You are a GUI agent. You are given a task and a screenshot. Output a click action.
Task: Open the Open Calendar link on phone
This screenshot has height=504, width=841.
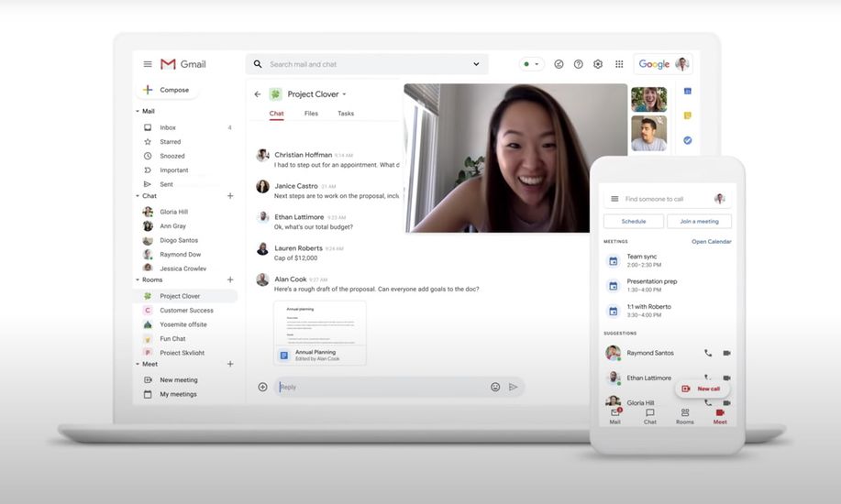coord(711,242)
